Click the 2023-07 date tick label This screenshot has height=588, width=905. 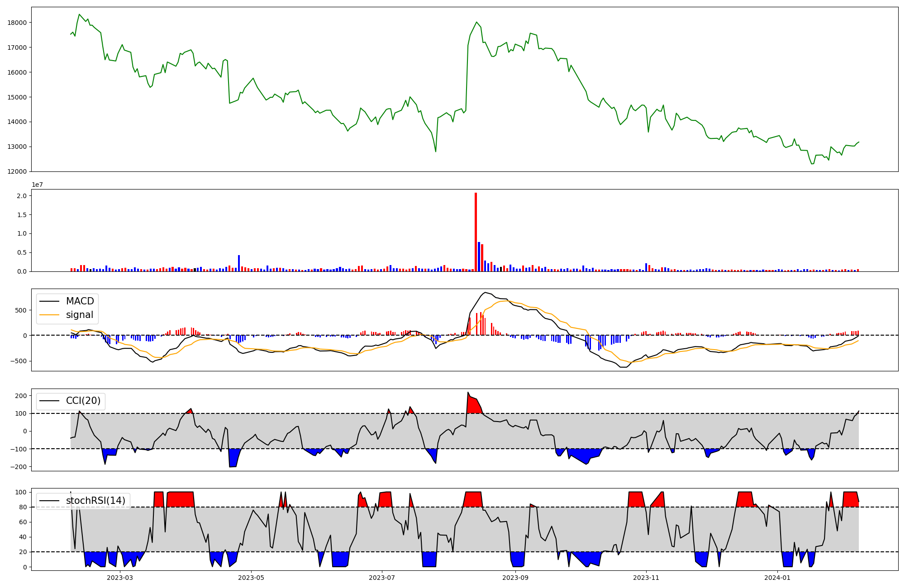[x=382, y=578]
